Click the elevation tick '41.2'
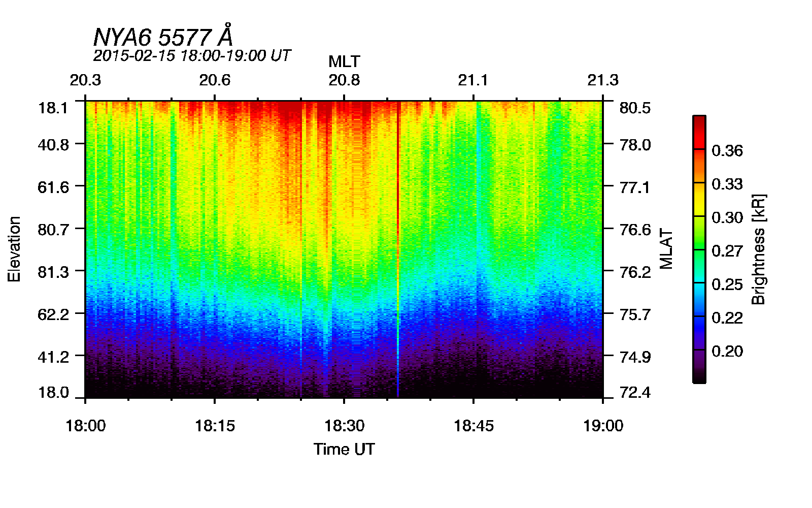 53,357
